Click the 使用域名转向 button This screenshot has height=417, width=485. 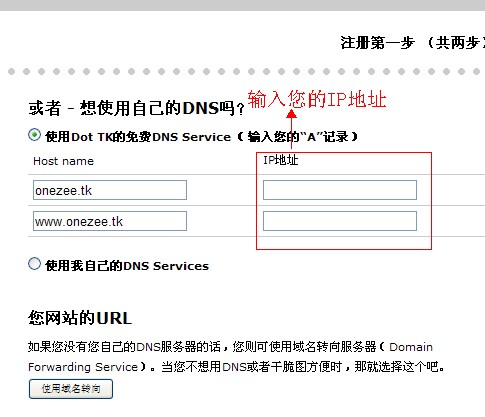point(71,389)
